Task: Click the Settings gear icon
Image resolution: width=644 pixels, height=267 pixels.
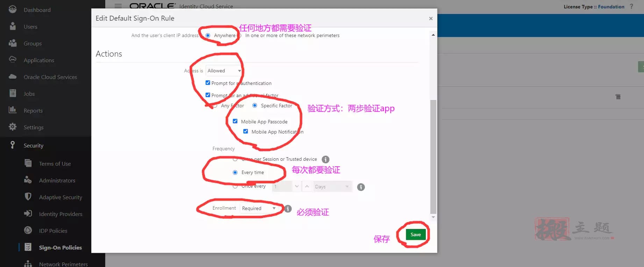Action: pos(13,127)
